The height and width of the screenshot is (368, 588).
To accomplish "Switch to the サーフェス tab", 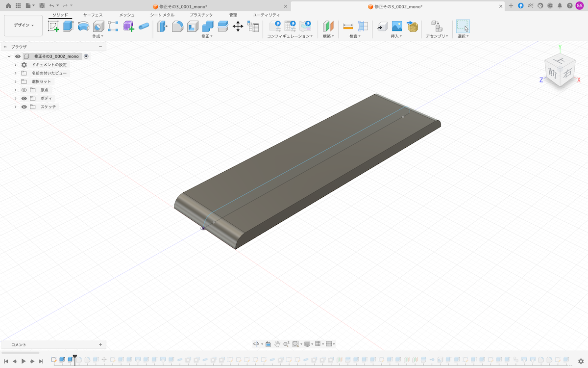I will (93, 15).
